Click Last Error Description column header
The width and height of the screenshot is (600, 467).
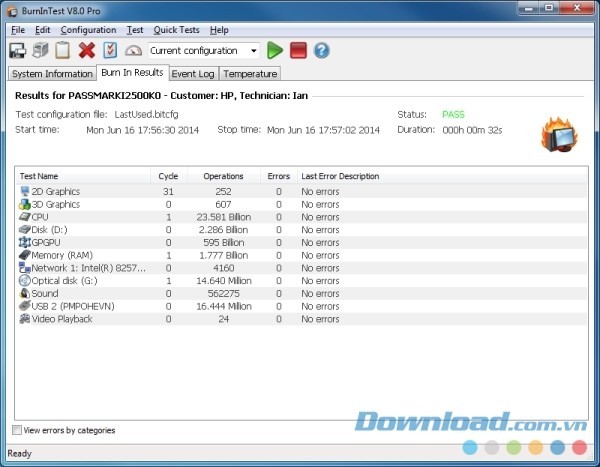pos(442,176)
